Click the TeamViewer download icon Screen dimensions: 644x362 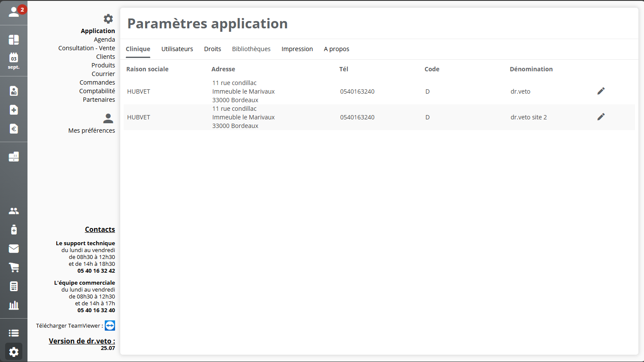point(110,325)
